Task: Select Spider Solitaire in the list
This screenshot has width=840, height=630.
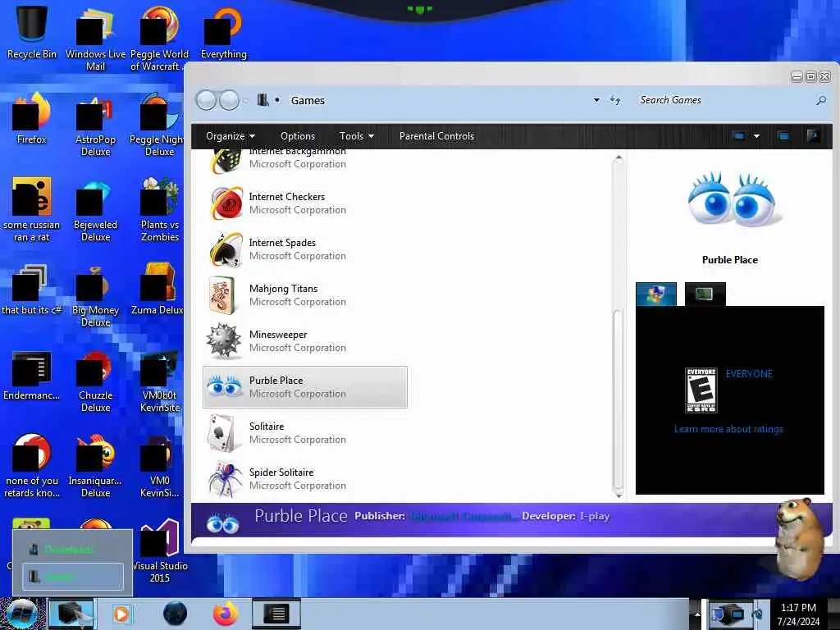Action: click(305, 479)
